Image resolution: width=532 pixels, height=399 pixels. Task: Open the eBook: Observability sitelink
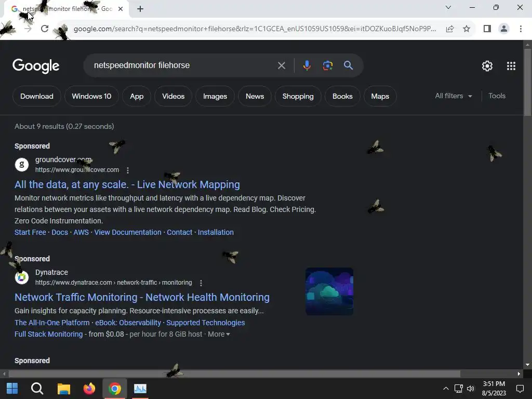(128, 323)
